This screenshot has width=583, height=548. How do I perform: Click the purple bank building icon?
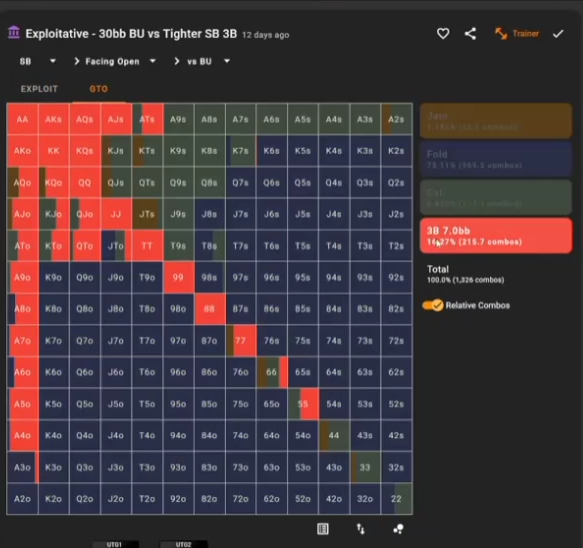[x=14, y=33]
